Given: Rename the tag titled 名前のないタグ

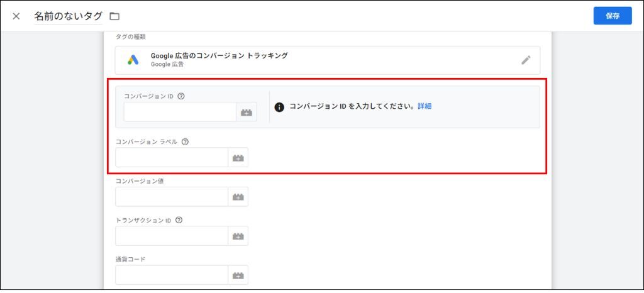Looking at the screenshot, I should [68, 16].
